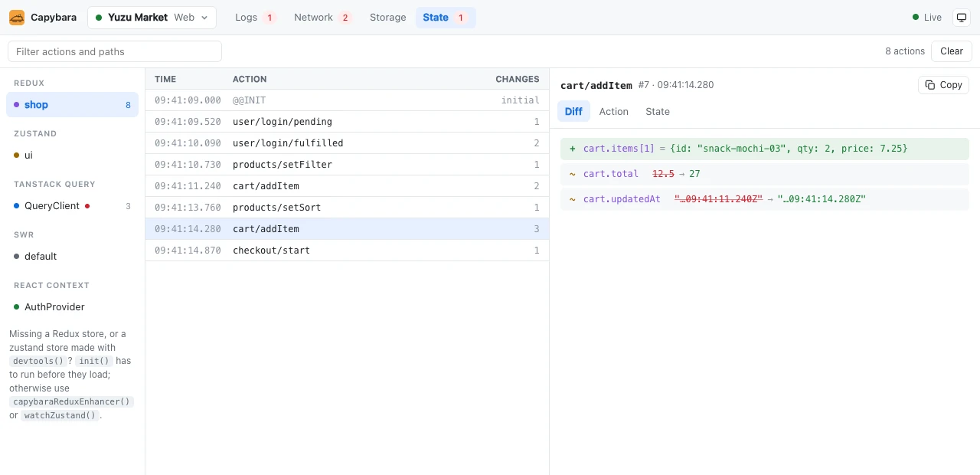The width and height of the screenshot is (980, 475).
Task: Click the red error dot beside QueryClient
Action: (87, 206)
